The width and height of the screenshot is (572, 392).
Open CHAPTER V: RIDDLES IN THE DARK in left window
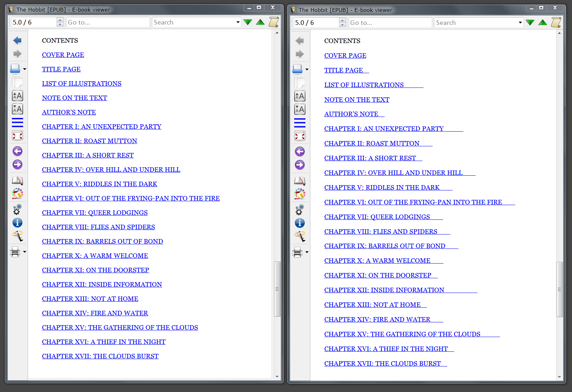(100, 184)
